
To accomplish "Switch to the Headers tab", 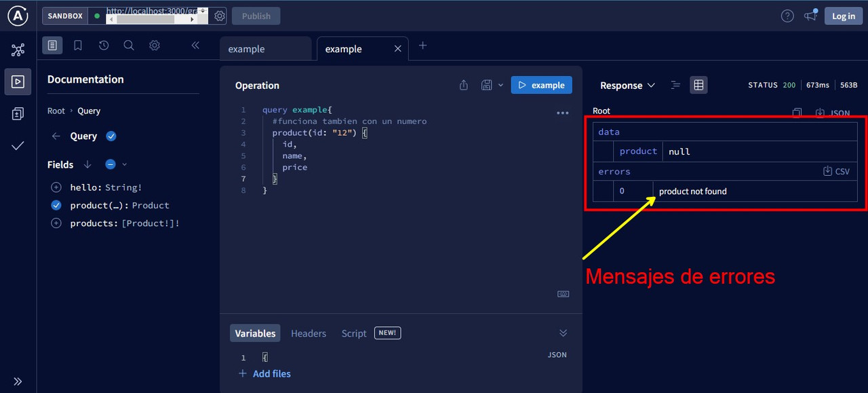I will click(x=309, y=333).
